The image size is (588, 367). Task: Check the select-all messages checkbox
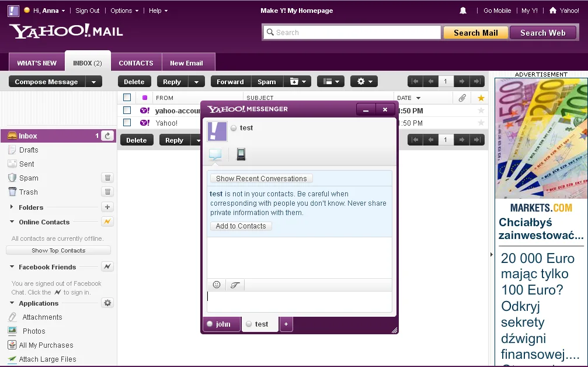click(127, 98)
